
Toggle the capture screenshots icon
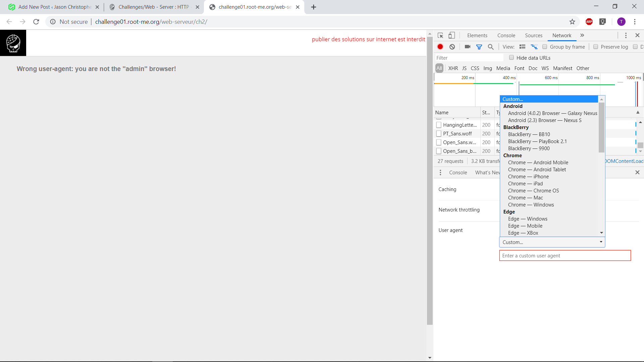tap(467, 47)
